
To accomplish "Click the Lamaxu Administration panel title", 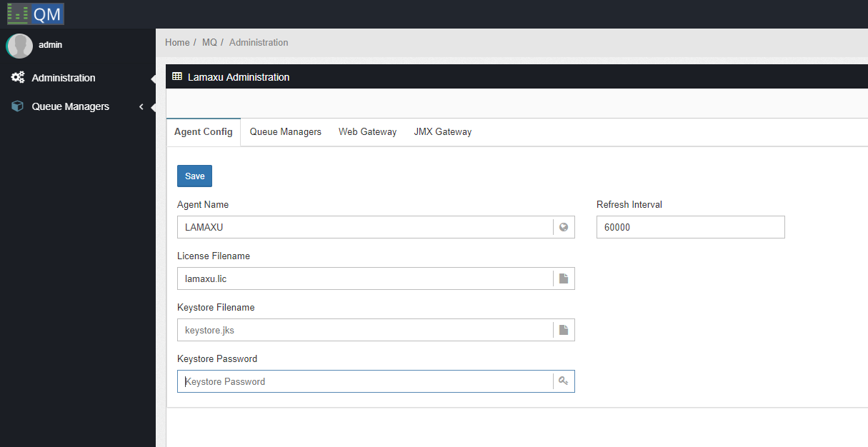I will tap(239, 77).
